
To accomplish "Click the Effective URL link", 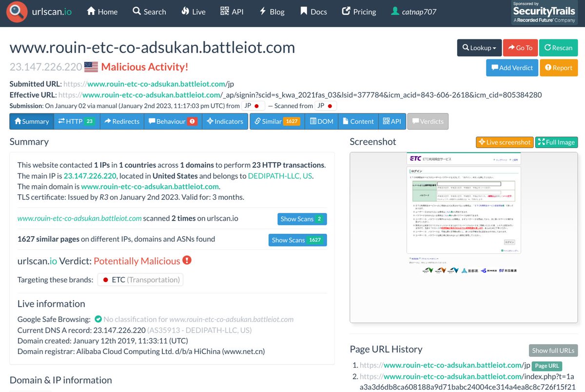I will 300,94.
